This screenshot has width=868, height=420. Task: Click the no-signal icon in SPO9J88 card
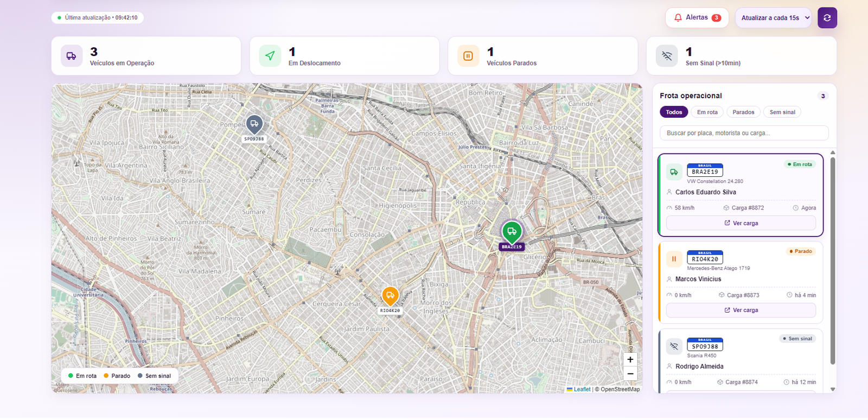674,346
